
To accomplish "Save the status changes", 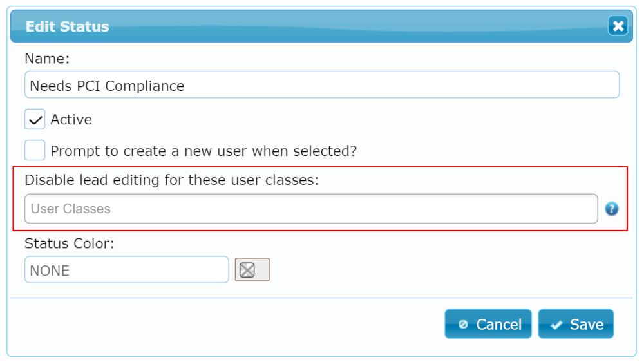I will click(576, 324).
